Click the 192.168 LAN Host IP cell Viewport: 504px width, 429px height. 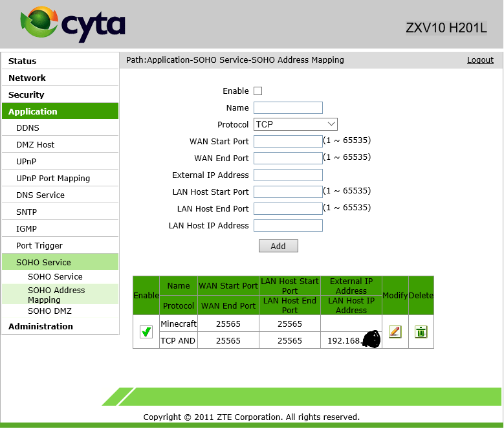pos(351,340)
